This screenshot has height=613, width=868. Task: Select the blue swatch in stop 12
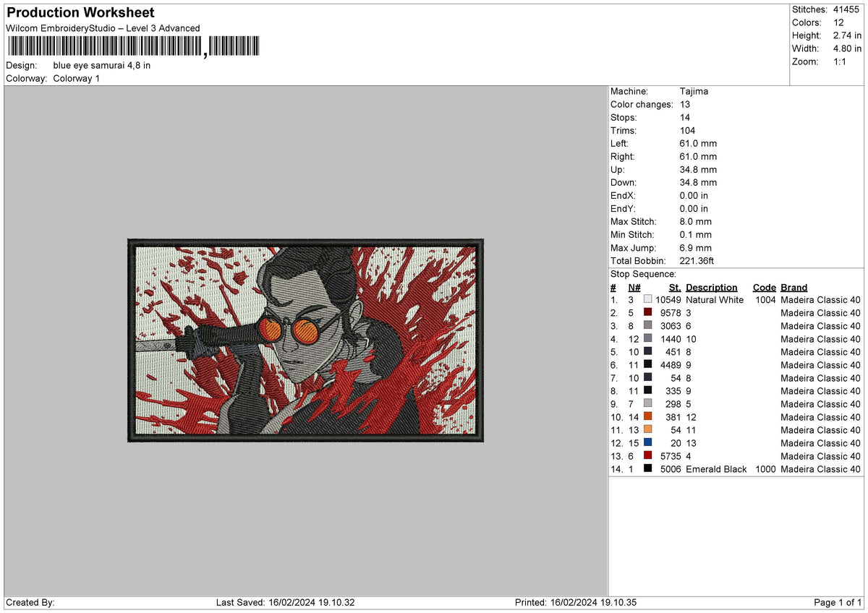tap(647, 443)
